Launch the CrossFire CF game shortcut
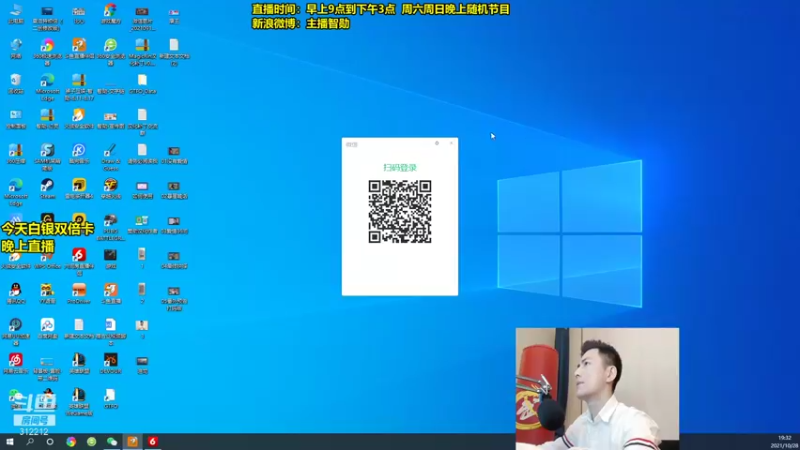The width and height of the screenshot is (800, 450). coord(110,188)
